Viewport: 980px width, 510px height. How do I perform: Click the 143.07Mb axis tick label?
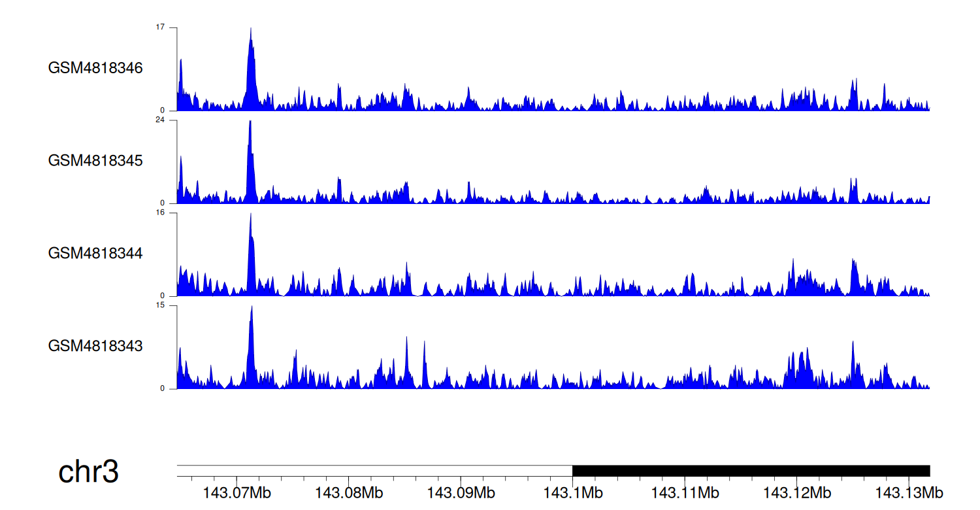tap(237, 492)
